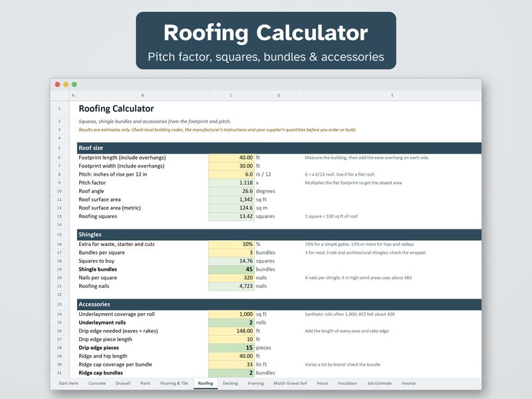
Task: Click the green maximize window button
Action: pyautogui.click(x=74, y=84)
